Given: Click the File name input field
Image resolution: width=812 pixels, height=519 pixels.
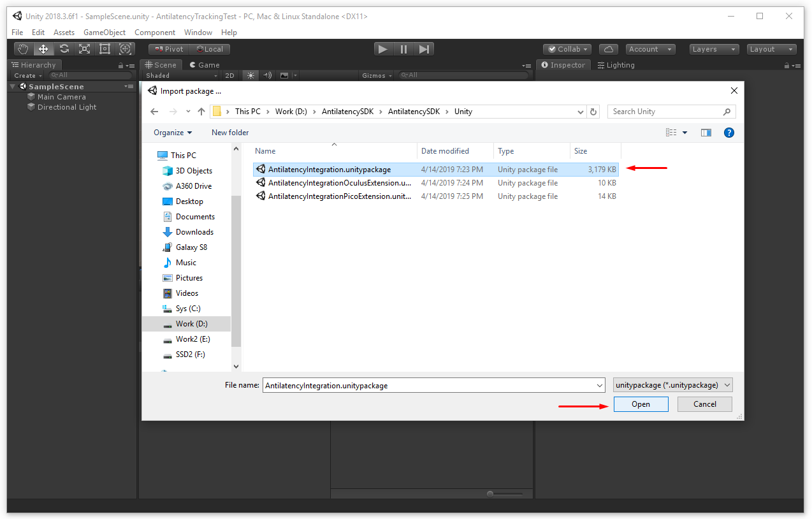Looking at the screenshot, I should (433, 386).
